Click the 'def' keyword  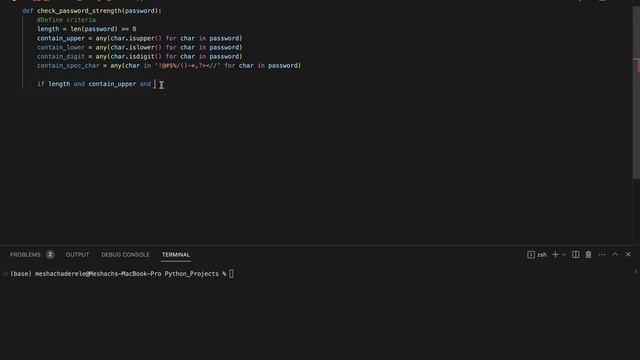pyautogui.click(x=27, y=11)
